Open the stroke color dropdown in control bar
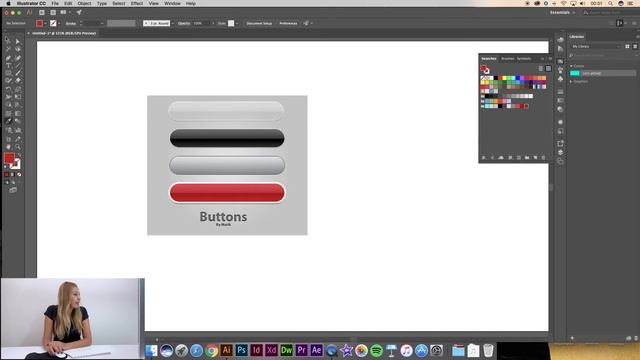 tap(59, 24)
